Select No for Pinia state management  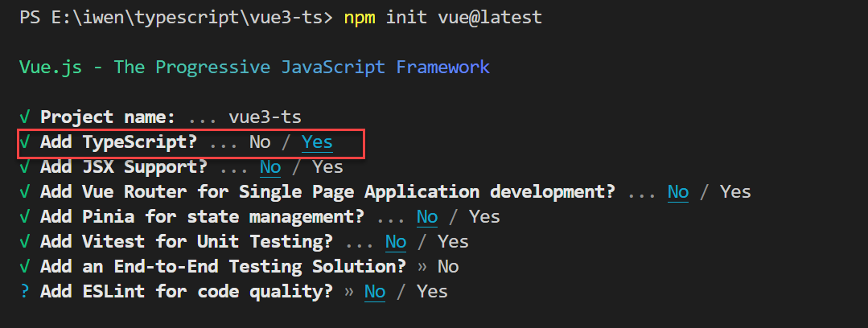coord(427,217)
